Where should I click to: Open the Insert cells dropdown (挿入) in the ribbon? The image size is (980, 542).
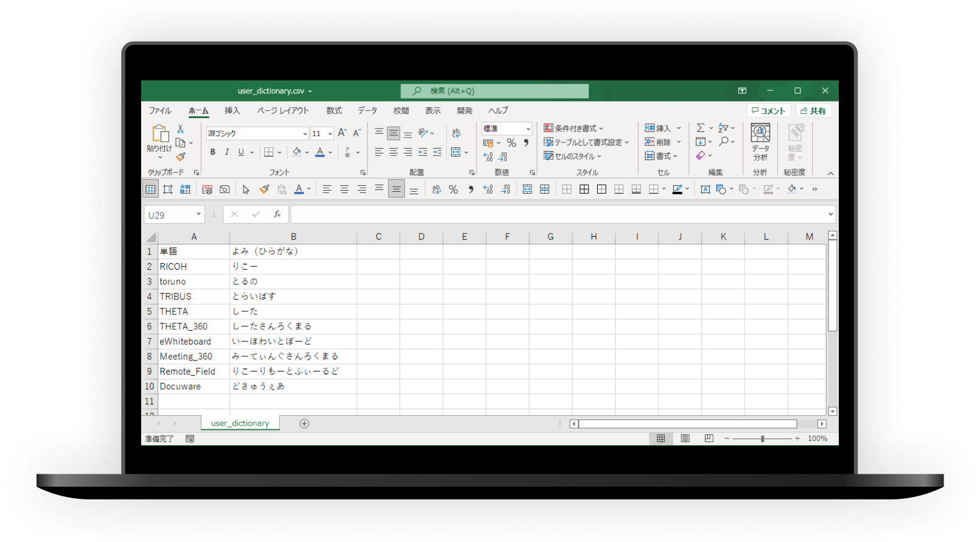tap(679, 128)
